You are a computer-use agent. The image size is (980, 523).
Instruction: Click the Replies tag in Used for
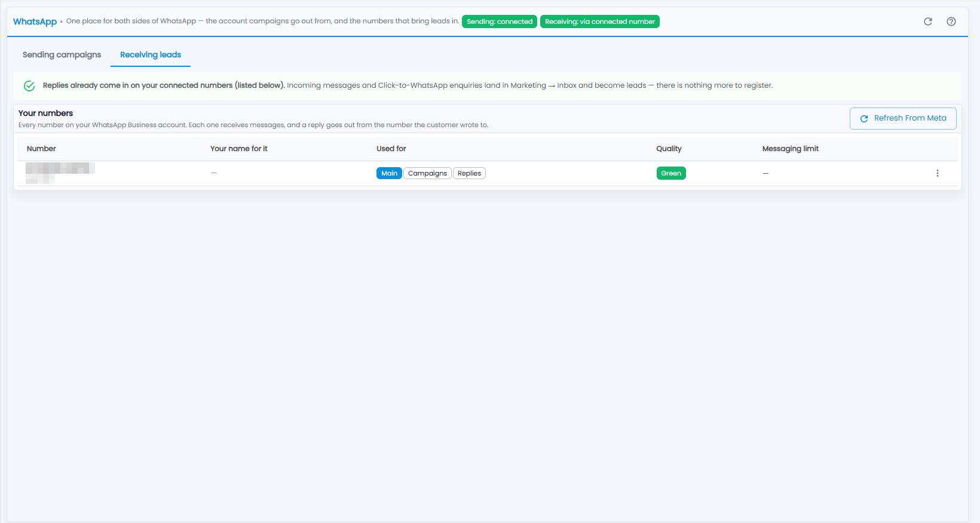469,173
